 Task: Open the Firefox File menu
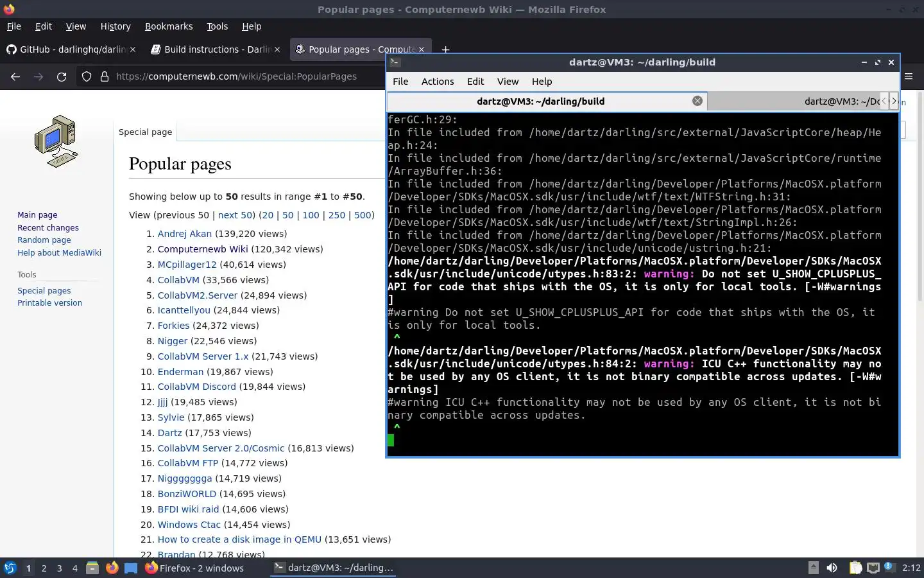[x=13, y=26]
